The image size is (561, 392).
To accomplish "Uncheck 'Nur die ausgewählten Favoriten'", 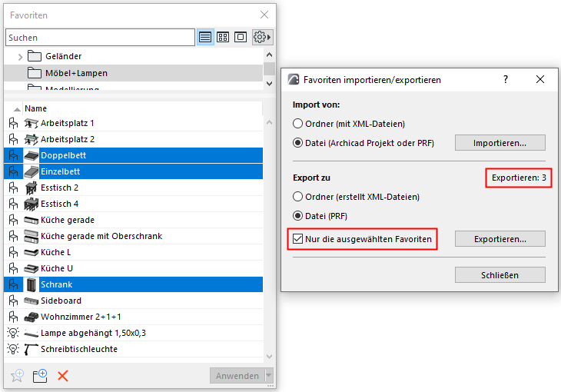I will click(x=299, y=239).
